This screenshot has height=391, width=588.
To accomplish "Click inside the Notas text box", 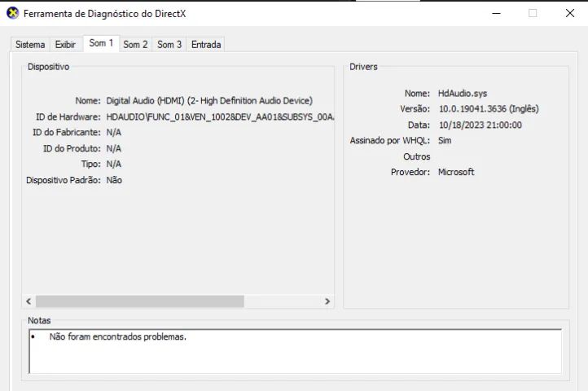I will (295, 351).
